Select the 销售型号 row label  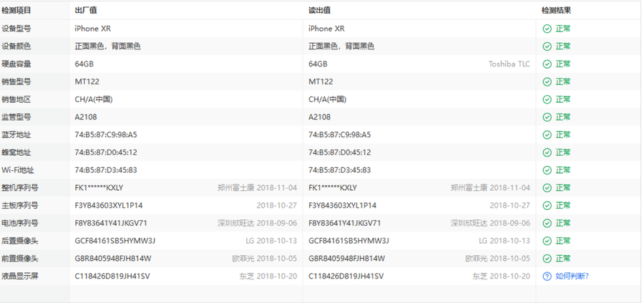tap(16, 81)
